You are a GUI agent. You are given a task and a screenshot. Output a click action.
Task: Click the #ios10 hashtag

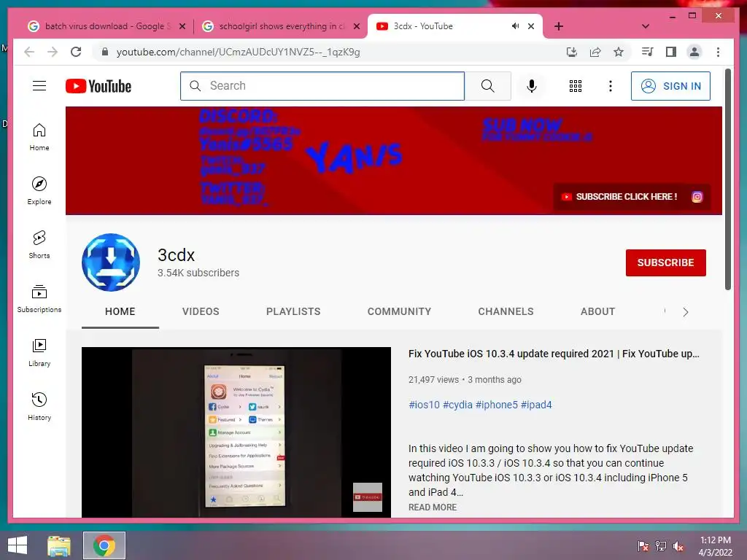424,405
